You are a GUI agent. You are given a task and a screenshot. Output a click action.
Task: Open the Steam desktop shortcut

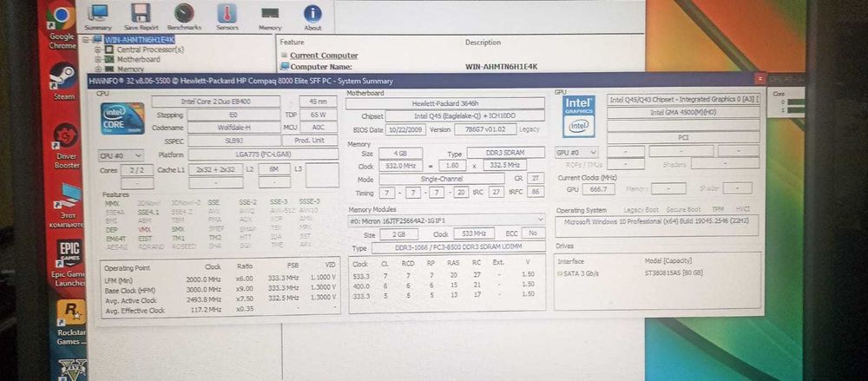pos(63,82)
